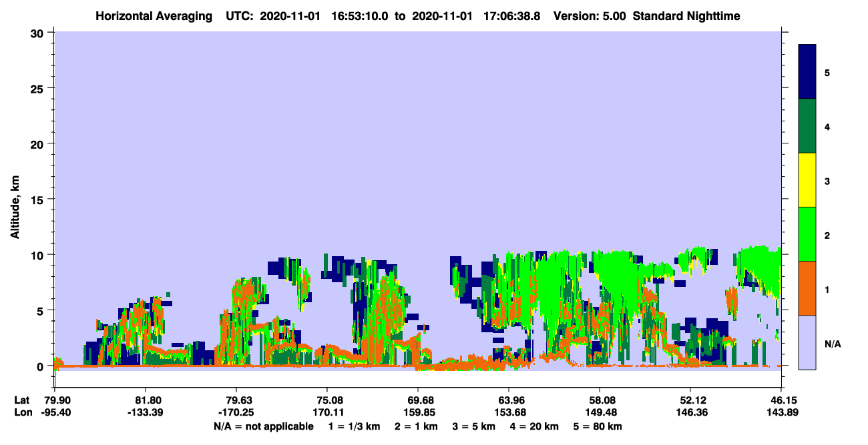Screen dimensions: 868x445
Task: Click the altitude tick label 20
Action: click(38, 143)
